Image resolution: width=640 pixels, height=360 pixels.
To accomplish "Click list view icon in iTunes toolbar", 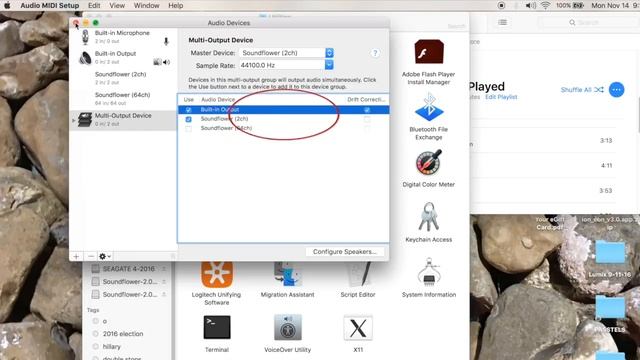I will [502, 22].
